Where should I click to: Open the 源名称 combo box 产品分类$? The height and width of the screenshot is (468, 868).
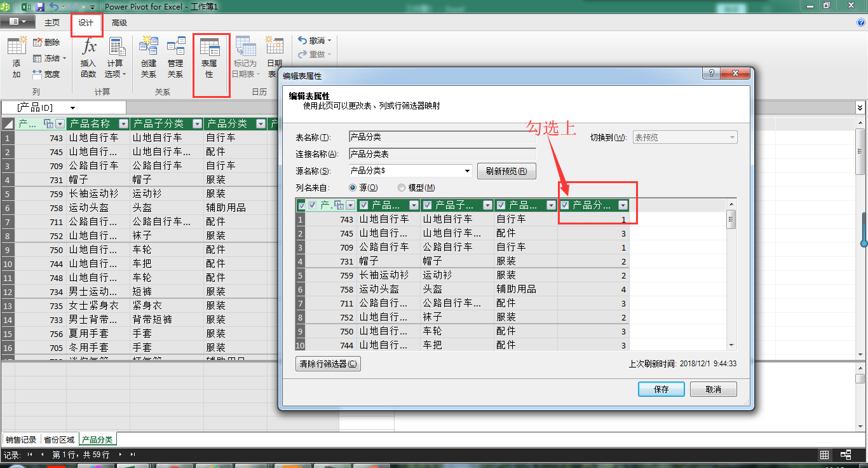click(410, 170)
